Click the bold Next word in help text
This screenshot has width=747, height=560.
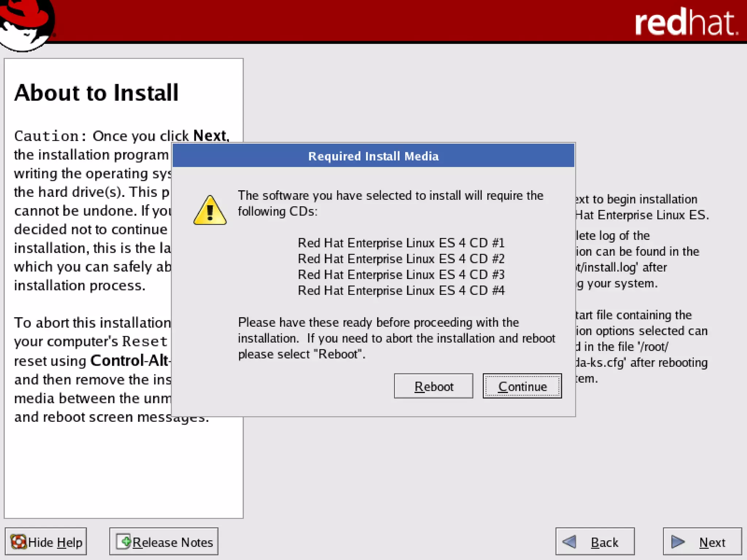(210, 136)
